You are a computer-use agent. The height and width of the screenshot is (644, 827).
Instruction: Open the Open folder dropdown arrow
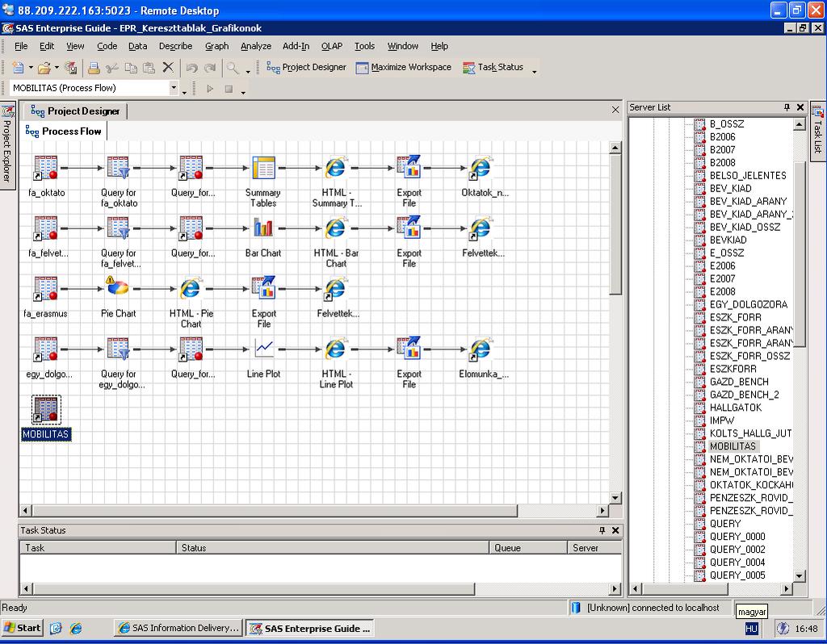pos(57,68)
